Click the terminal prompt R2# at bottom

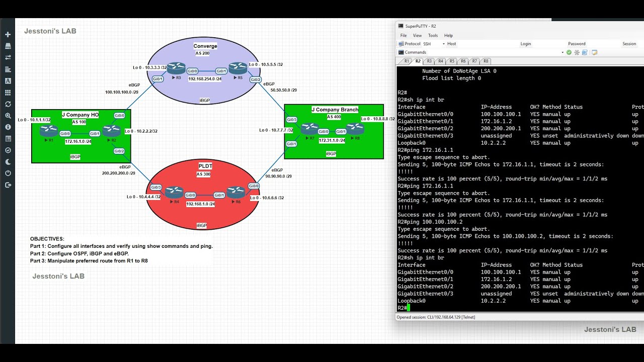(x=402, y=308)
